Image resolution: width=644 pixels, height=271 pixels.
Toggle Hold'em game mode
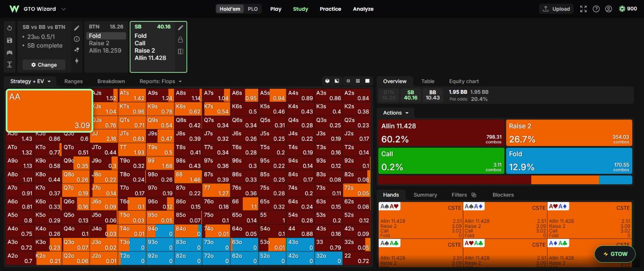click(x=231, y=9)
